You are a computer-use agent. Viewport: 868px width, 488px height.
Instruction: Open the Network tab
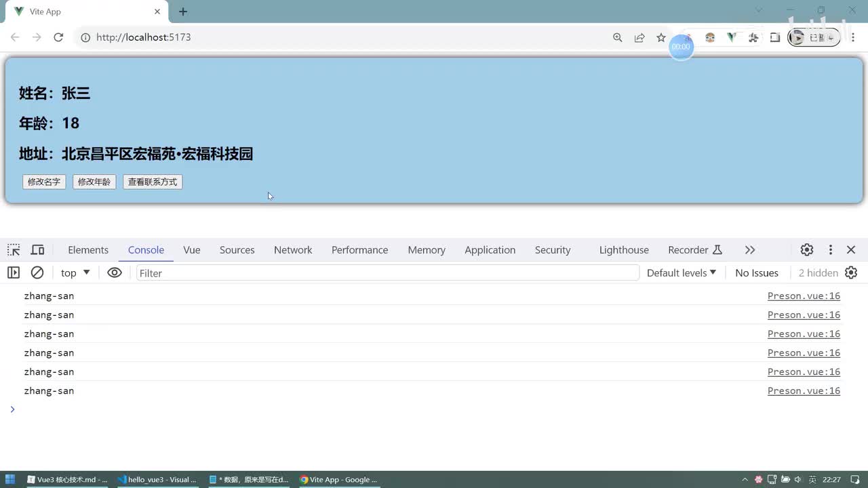tap(293, 250)
